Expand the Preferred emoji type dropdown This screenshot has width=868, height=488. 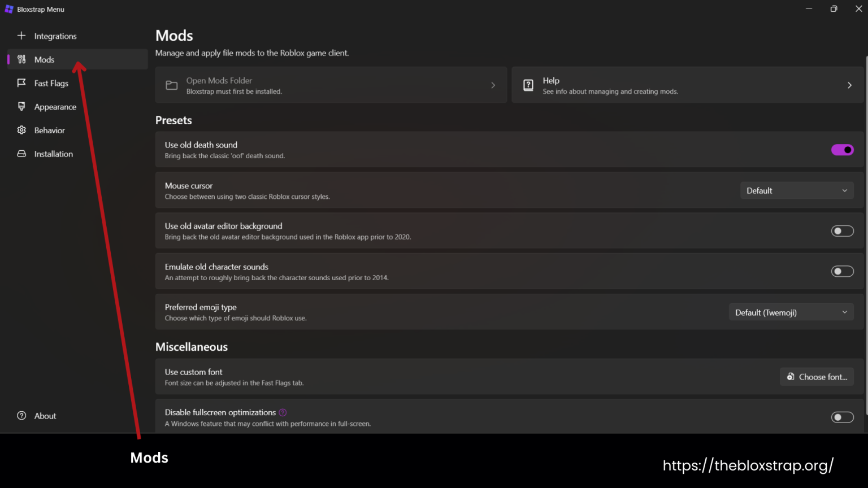791,312
